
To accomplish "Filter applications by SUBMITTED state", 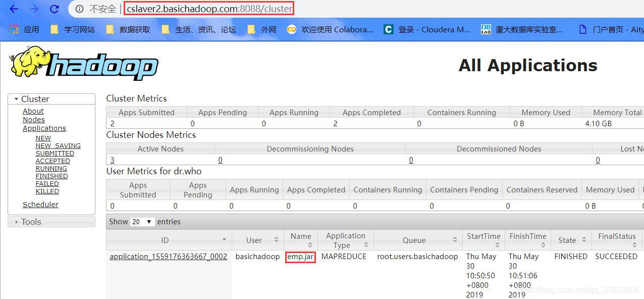I will (55, 153).
